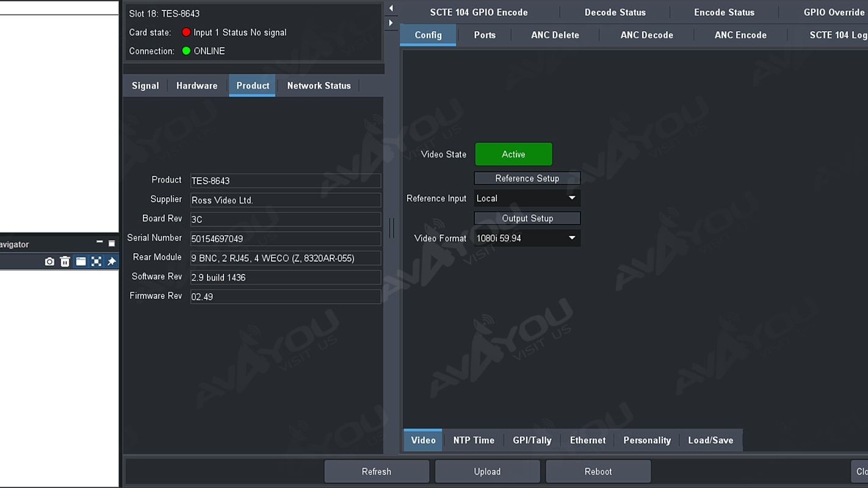Click the Rear Module field

click(x=286, y=258)
